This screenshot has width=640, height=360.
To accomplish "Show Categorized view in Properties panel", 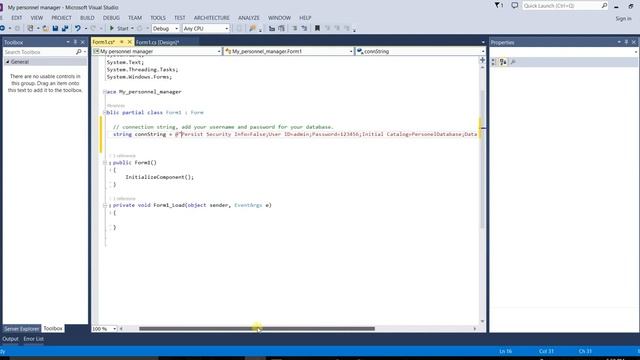I will click(494, 62).
